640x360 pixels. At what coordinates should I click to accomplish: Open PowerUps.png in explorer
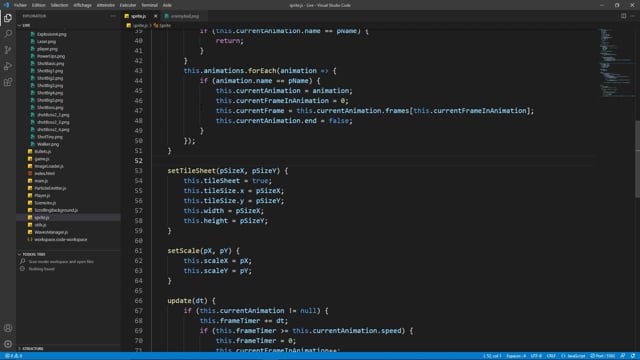51,56
